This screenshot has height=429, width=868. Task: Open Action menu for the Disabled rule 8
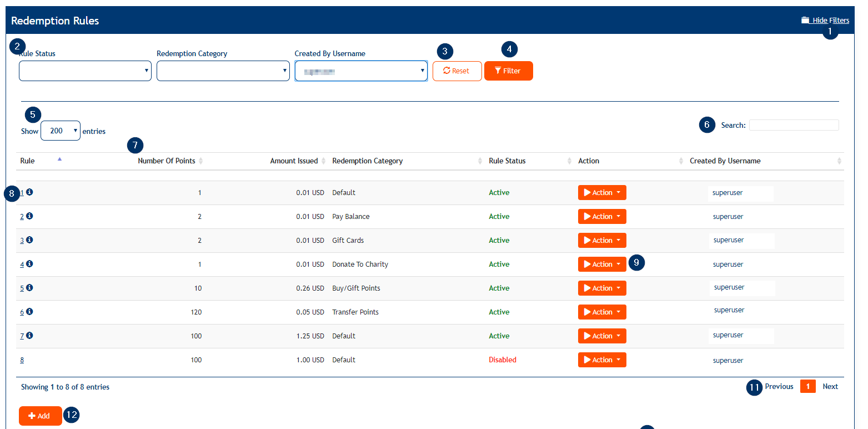602,360
